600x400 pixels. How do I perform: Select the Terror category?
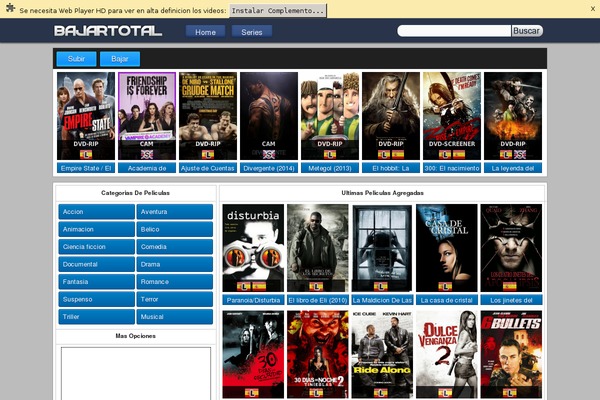click(174, 299)
